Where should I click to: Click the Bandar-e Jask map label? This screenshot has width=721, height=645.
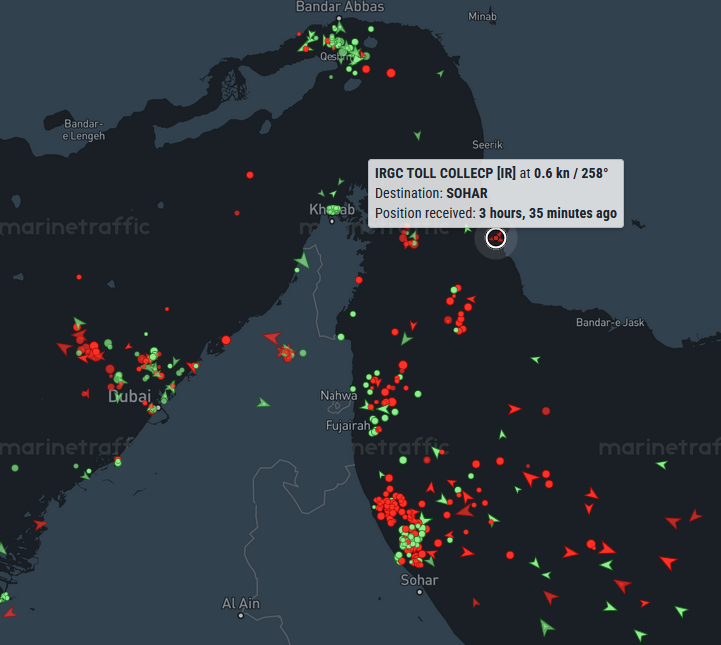pos(610,322)
